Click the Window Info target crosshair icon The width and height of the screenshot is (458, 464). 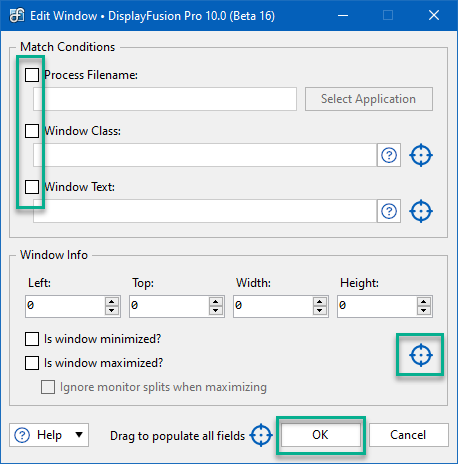[421, 355]
